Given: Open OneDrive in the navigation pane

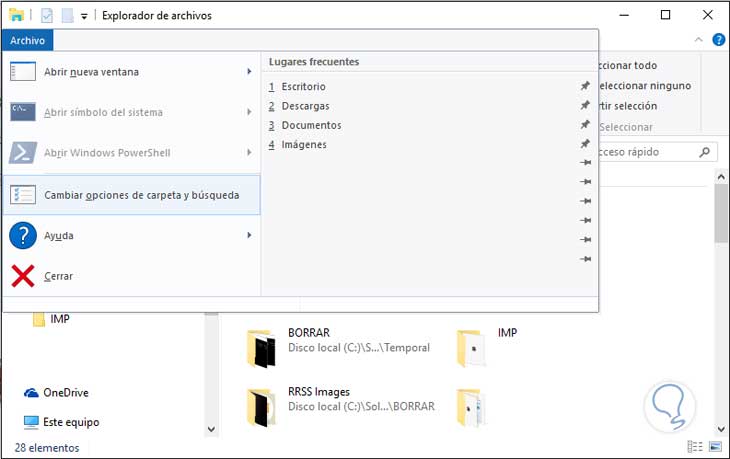Looking at the screenshot, I should click(x=66, y=393).
